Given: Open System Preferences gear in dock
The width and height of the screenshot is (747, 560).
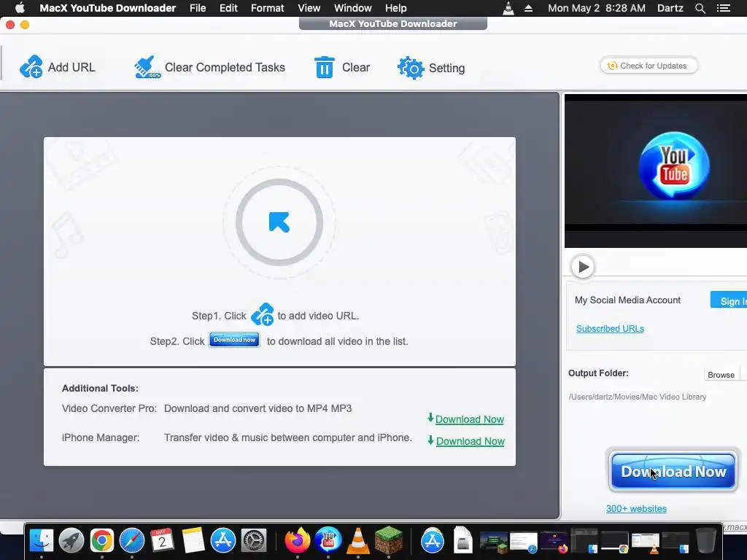Looking at the screenshot, I should [x=253, y=540].
